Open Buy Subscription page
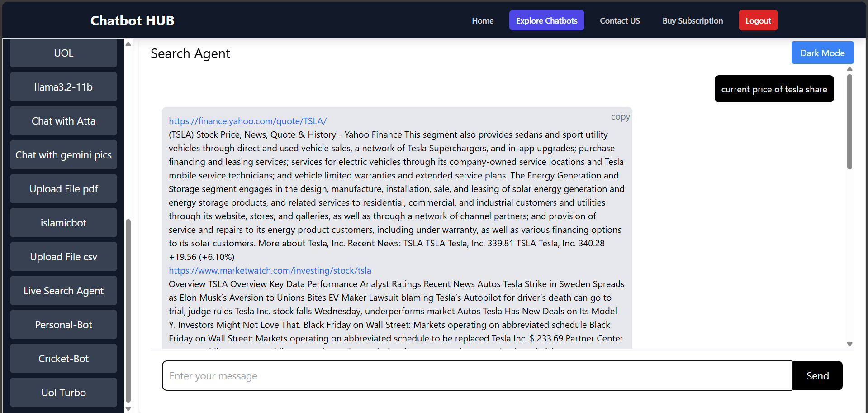The height and width of the screenshot is (413, 868). 693,20
